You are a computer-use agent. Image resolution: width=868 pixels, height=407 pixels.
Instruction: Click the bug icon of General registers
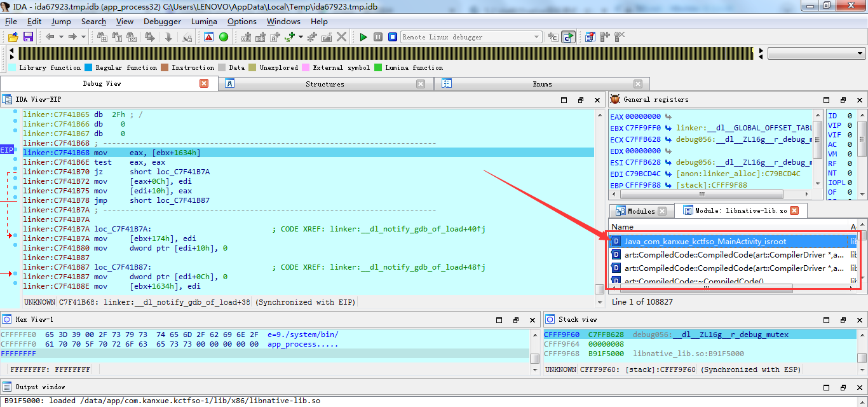click(615, 99)
